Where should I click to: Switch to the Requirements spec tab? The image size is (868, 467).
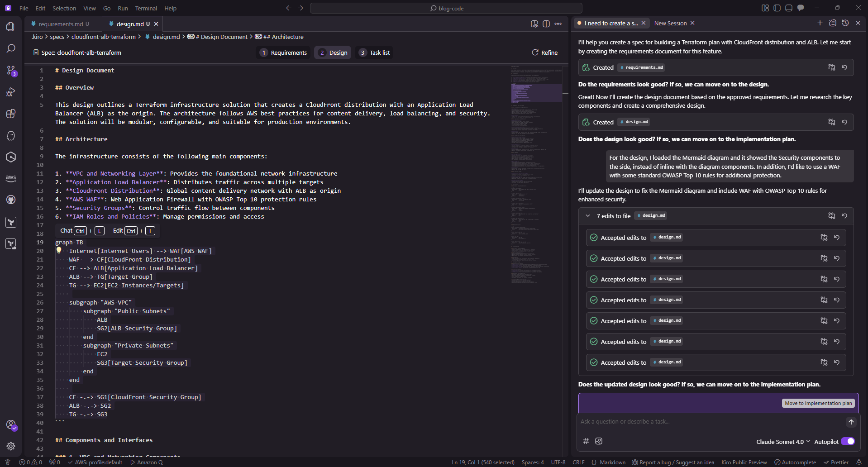point(284,52)
